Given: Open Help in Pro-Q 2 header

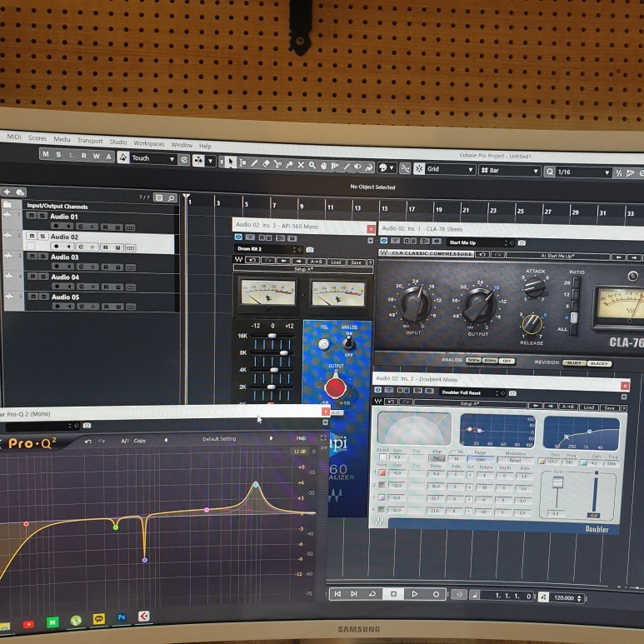Looking at the screenshot, I should tap(301, 438).
